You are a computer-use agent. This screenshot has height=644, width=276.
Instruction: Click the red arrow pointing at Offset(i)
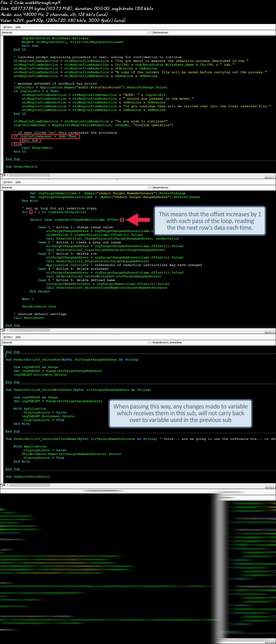pyautogui.click(x=139, y=220)
